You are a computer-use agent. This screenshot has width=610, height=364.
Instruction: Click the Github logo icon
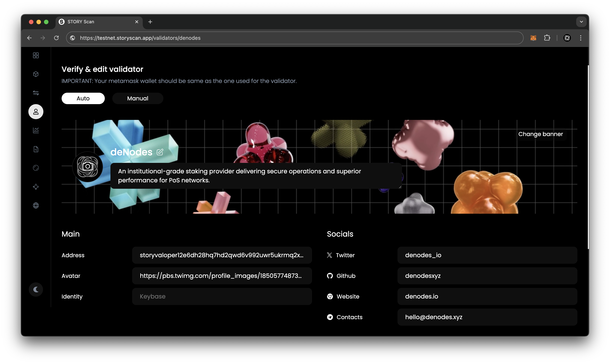click(330, 276)
